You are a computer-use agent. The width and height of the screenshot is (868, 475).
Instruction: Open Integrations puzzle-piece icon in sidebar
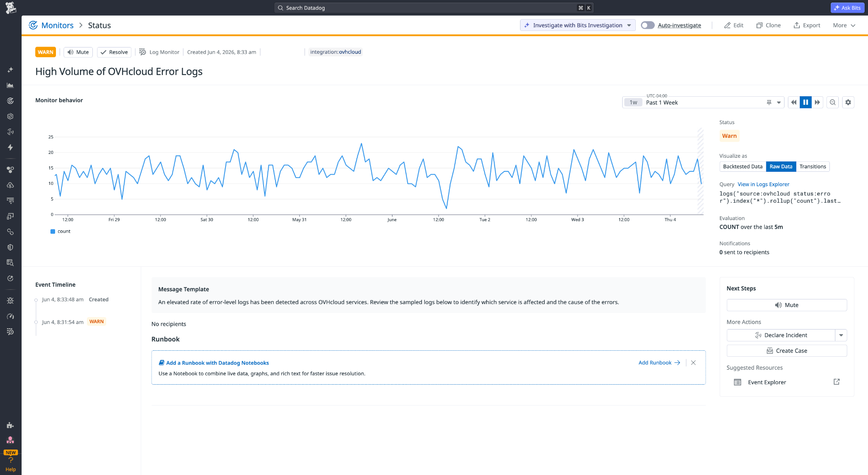tap(11, 425)
